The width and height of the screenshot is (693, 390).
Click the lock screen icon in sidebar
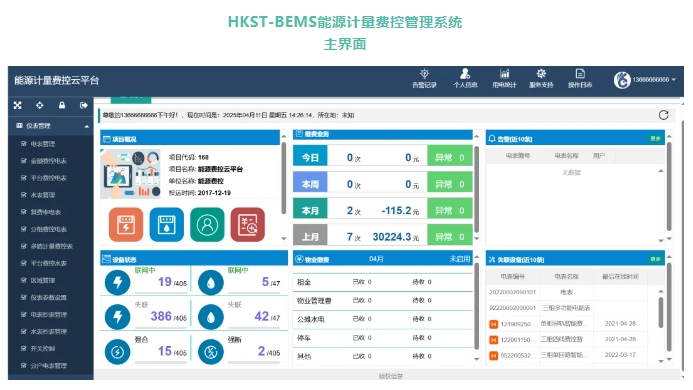click(x=62, y=105)
